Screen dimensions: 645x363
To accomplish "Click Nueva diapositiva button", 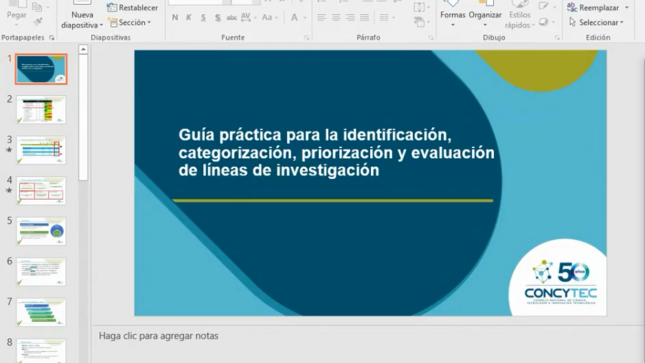I will click(82, 14).
